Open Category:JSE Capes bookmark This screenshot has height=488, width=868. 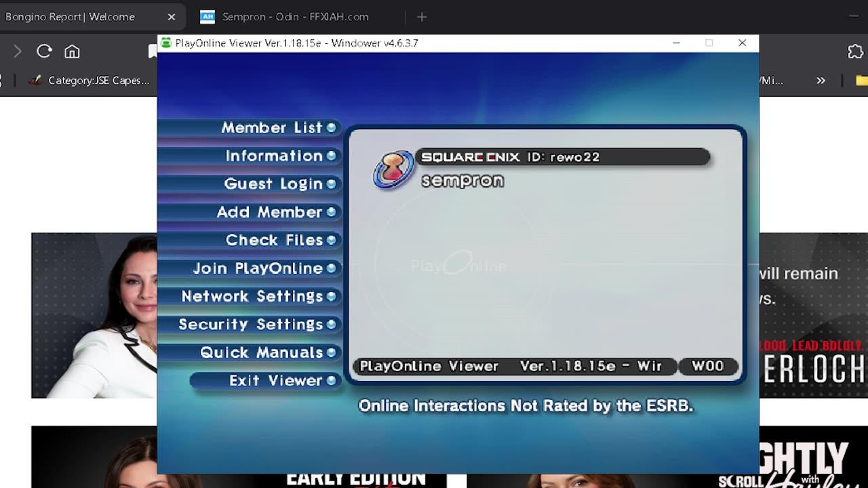click(x=89, y=81)
